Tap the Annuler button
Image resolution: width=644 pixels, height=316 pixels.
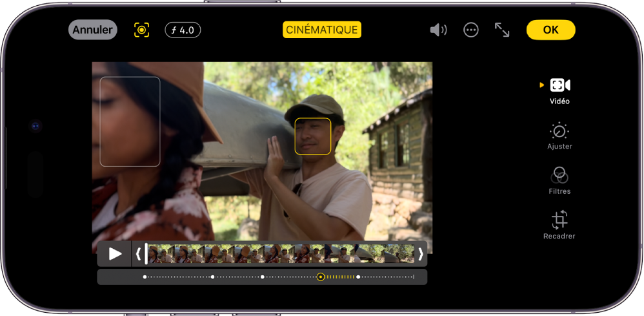pyautogui.click(x=93, y=30)
